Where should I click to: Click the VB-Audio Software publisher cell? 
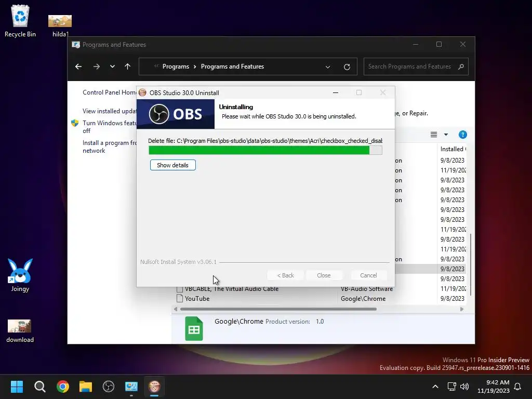366,289
